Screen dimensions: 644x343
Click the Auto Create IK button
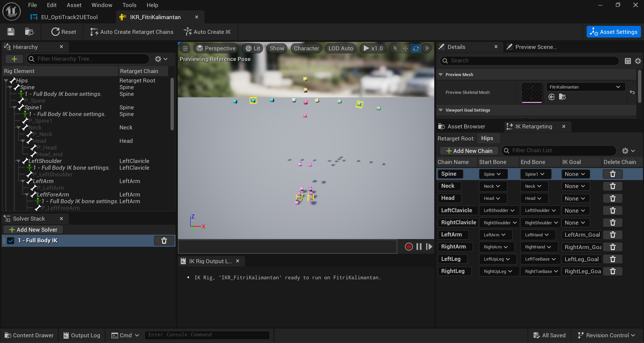point(208,32)
